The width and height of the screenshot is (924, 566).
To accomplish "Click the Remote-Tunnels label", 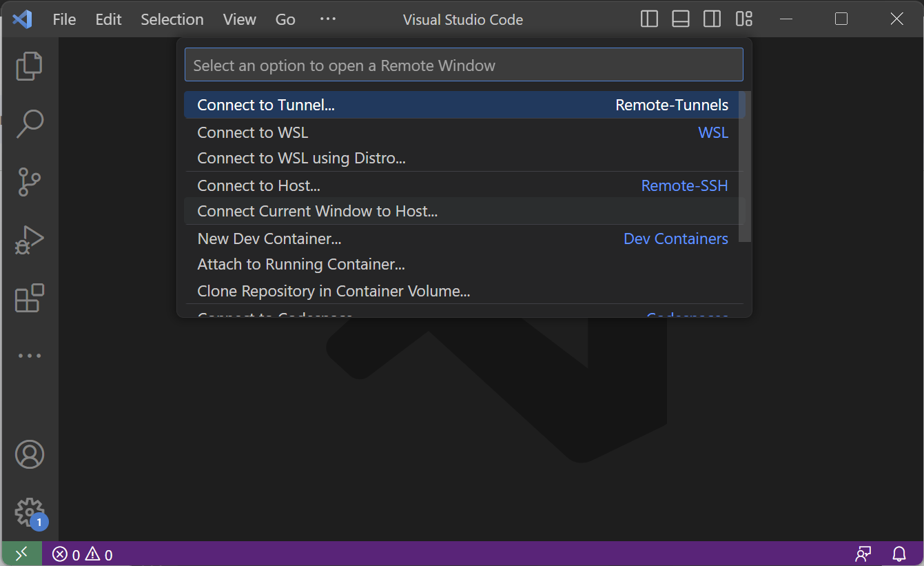I will (672, 105).
